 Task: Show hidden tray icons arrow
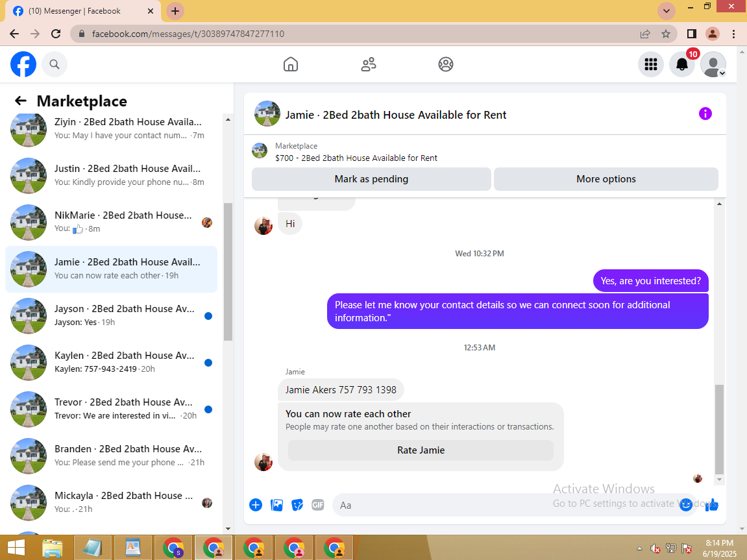tap(639, 548)
